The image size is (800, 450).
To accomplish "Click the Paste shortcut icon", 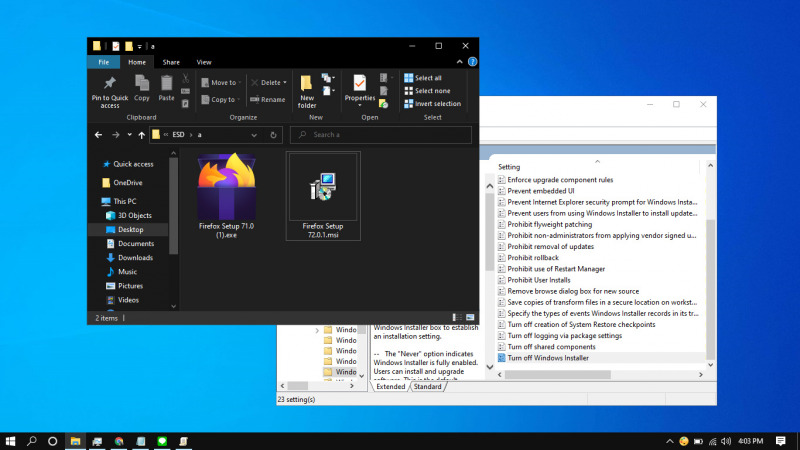I will point(186,104).
